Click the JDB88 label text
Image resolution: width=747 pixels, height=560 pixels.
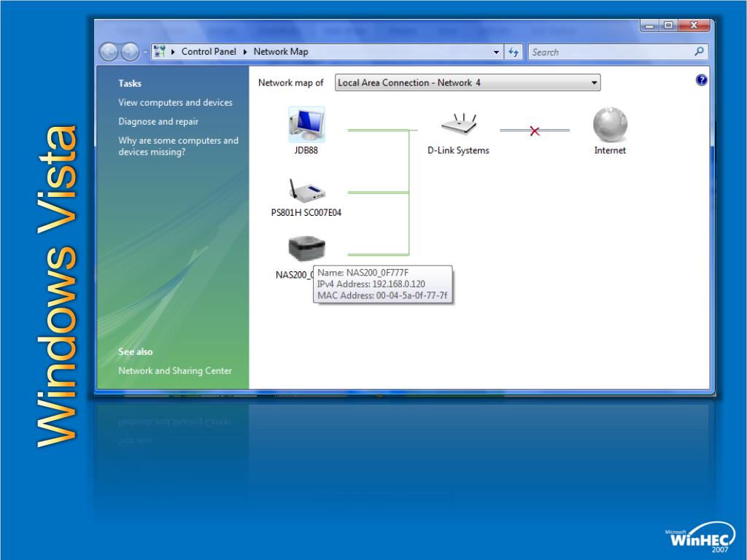pos(306,150)
